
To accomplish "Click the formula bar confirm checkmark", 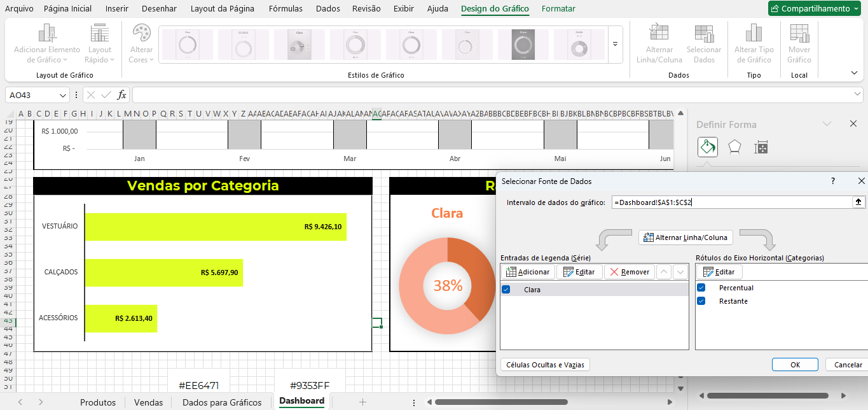I will (x=106, y=95).
